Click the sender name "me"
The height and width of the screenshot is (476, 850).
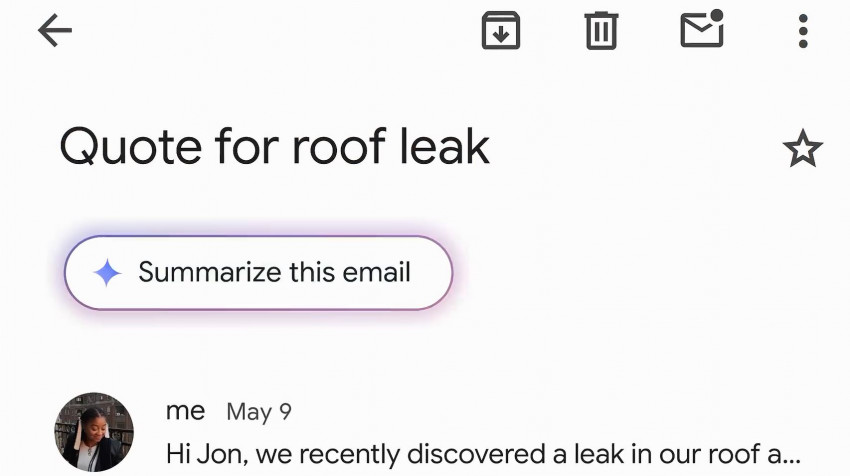(185, 410)
